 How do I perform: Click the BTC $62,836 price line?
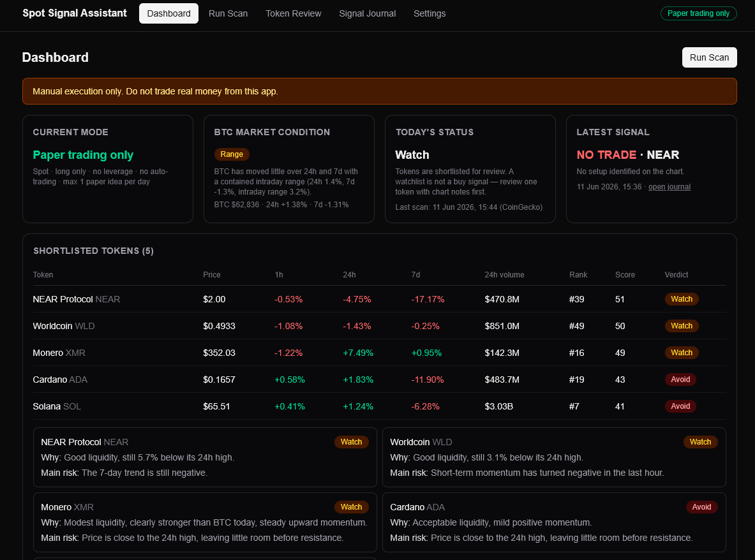click(281, 205)
